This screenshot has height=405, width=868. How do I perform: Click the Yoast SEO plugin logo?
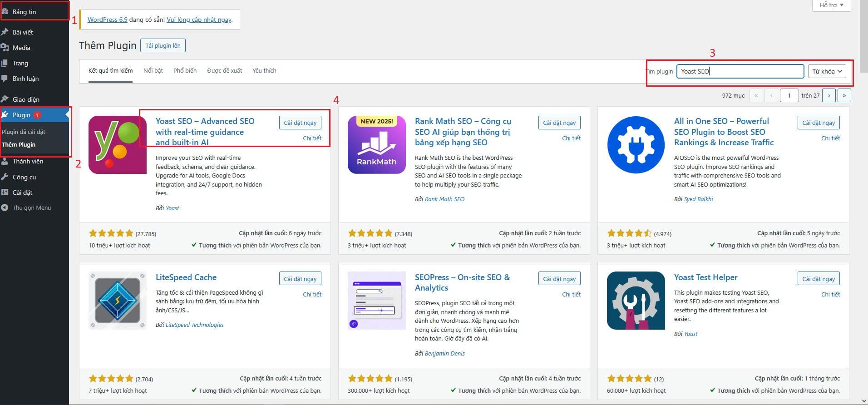point(118,145)
